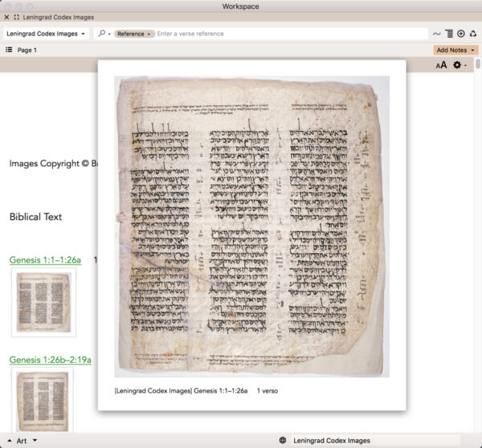This screenshot has height=448, width=482.
Task: Open the Add Notes dropdown button
Action: [x=455, y=50]
